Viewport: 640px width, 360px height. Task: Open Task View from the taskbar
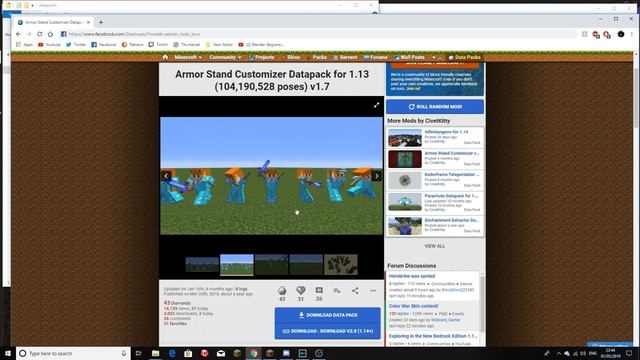tap(139, 353)
